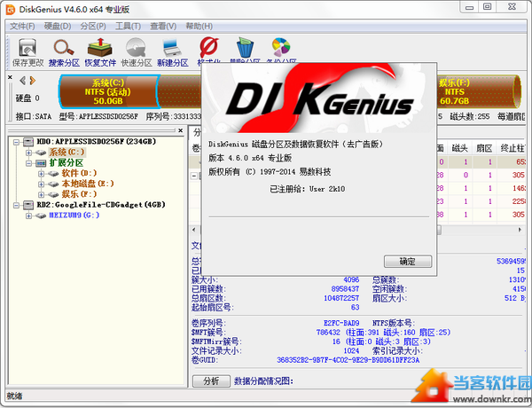
Task: Click the 分析 analyze button
Action: pyautogui.click(x=210, y=381)
